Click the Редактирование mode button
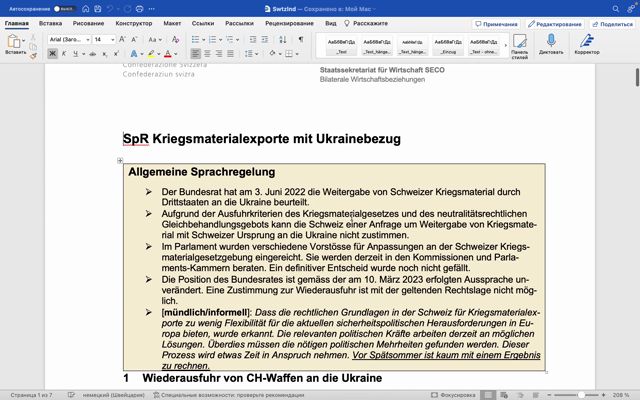 pyautogui.click(x=555, y=24)
